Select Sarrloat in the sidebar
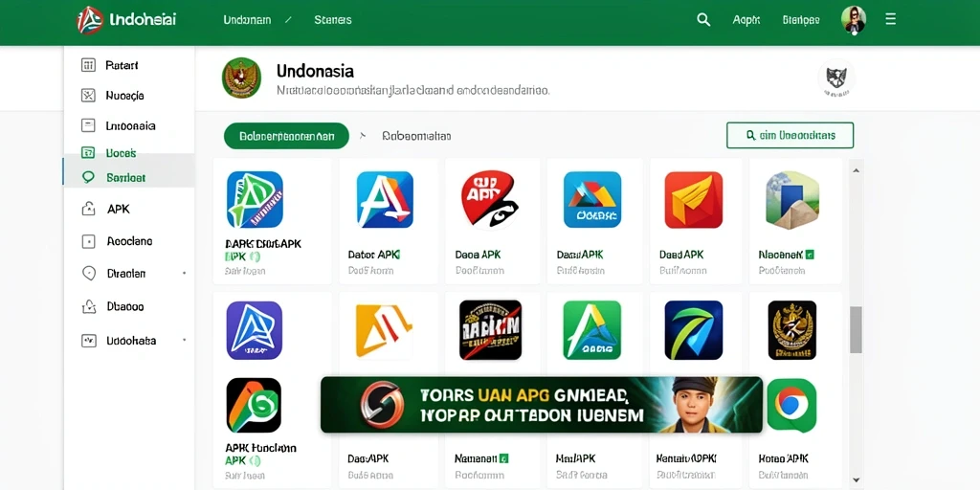This screenshot has width=980, height=490. tap(128, 178)
